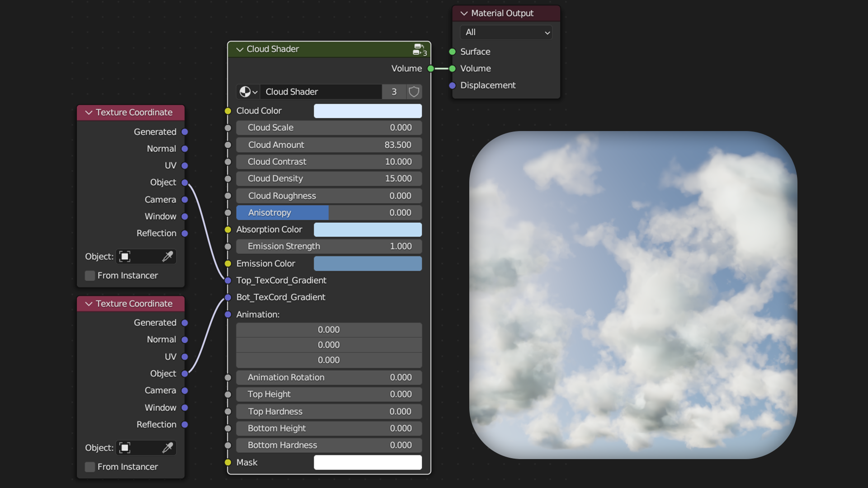Enable From Instancer in the upper Texture Coordinate node

[x=90, y=275]
